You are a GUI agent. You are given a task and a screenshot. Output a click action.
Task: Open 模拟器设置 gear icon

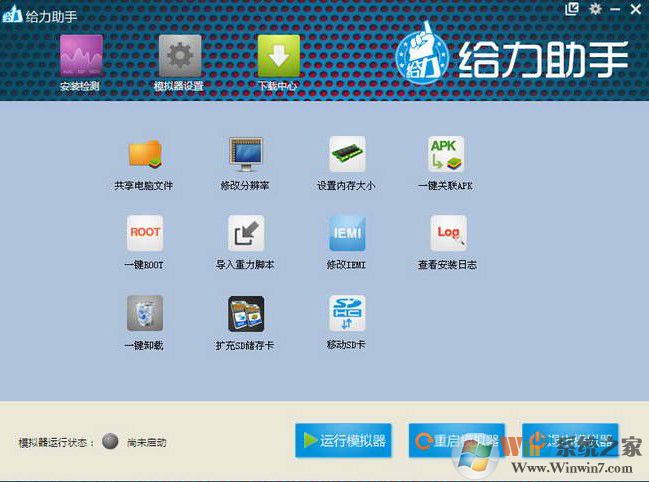point(180,55)
